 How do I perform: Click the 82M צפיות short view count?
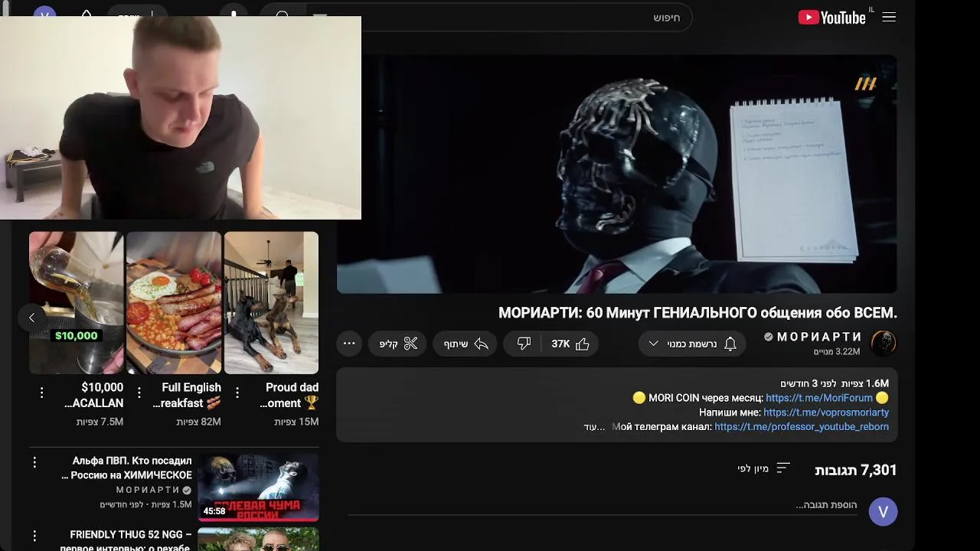coord(198,422)
